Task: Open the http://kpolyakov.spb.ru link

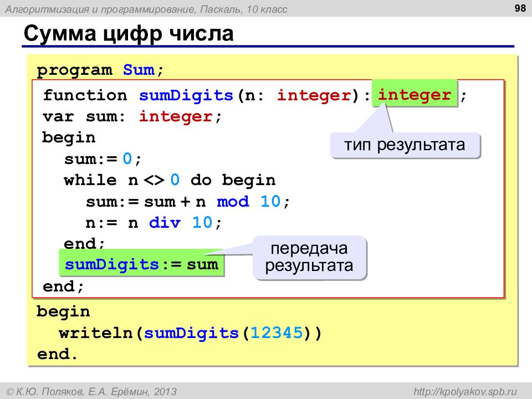Action: click(465, 392)
